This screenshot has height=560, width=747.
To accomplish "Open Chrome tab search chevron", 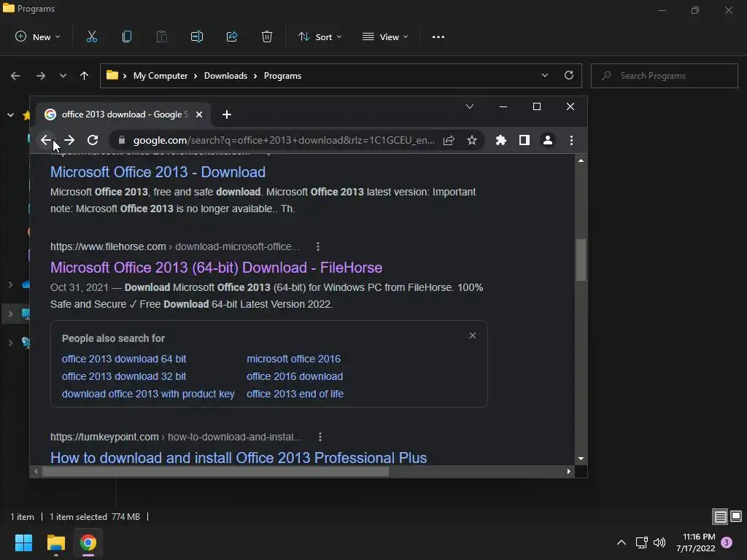I will tap(470, 106).
